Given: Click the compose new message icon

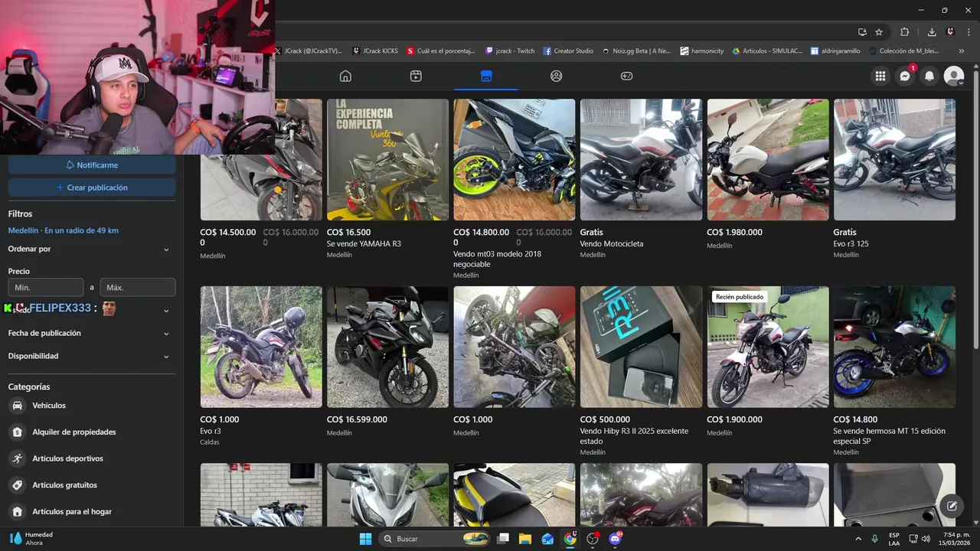Looking at the screenshot, I should [x=952, y=505].
